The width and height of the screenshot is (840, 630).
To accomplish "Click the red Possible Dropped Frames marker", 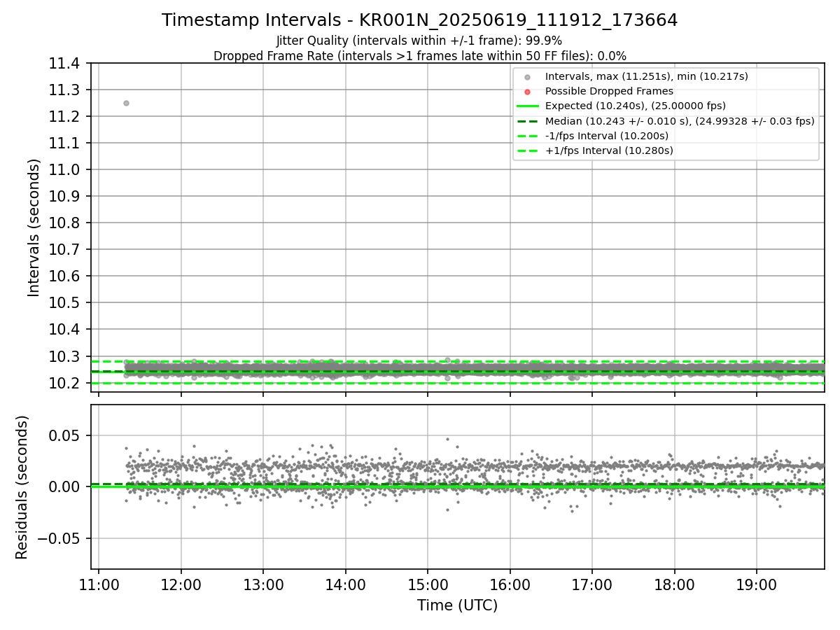I will 527,92.
